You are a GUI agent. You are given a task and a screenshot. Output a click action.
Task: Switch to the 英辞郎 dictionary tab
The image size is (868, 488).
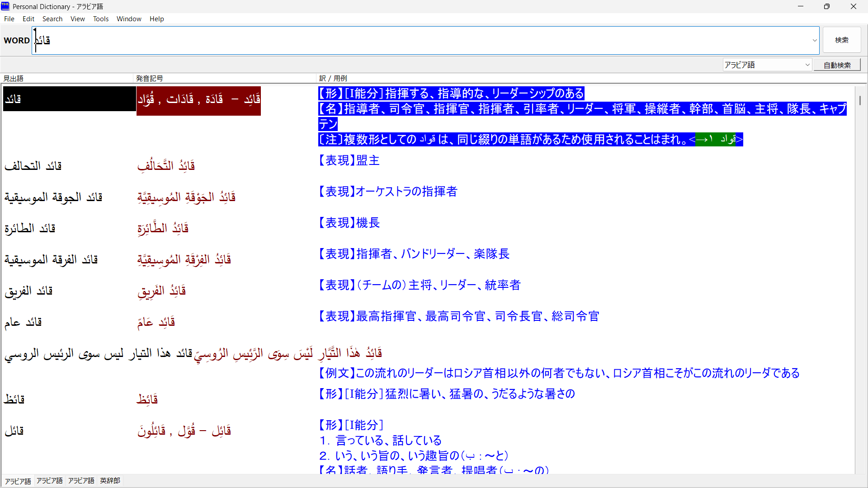click(110, 480)
